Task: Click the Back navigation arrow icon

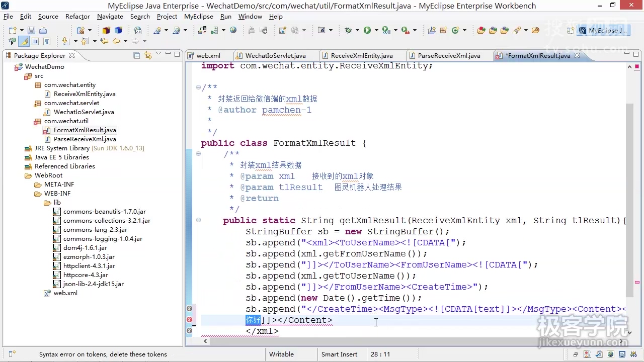Action: coord(116,42)
